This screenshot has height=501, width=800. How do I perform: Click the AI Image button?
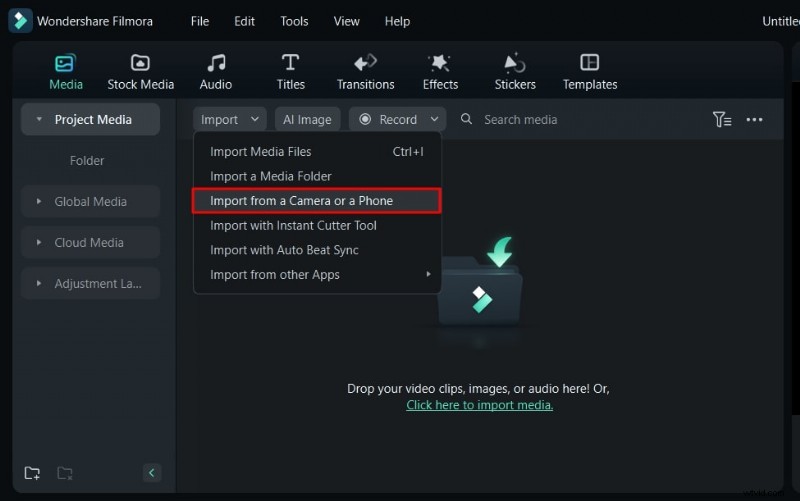pyautogui.click(x=308, y=119)
